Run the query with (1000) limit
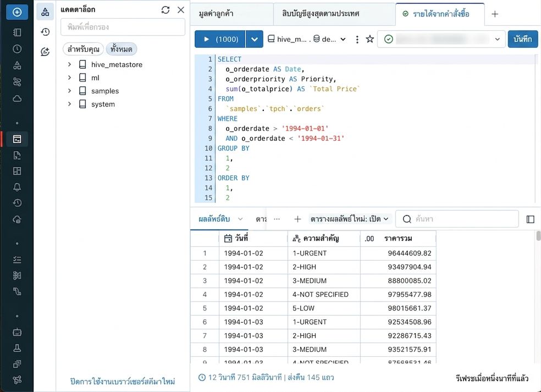This screenshot has width=541, height=392. click(220, 39)
